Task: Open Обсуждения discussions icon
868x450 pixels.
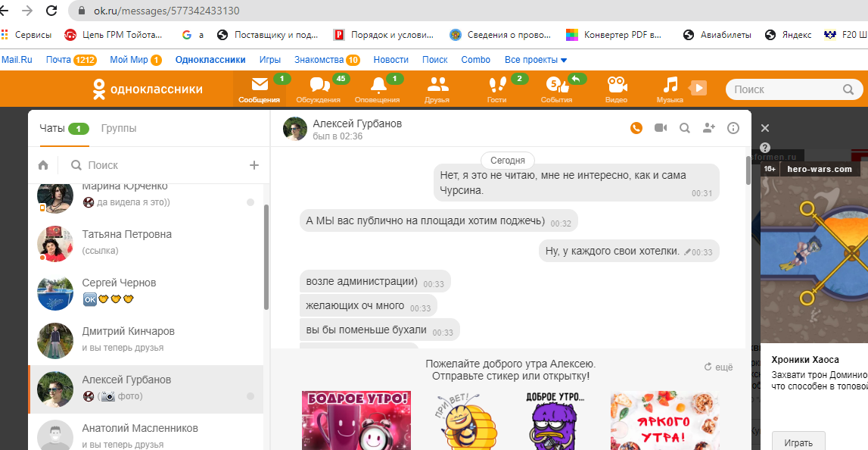Action: tap(319, 89)
